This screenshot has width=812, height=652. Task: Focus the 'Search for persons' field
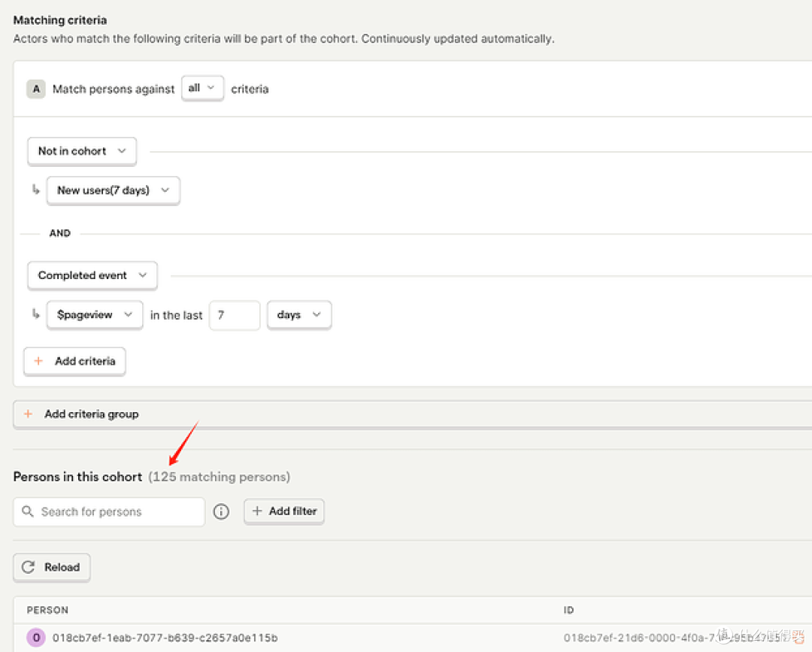point(109,511)
